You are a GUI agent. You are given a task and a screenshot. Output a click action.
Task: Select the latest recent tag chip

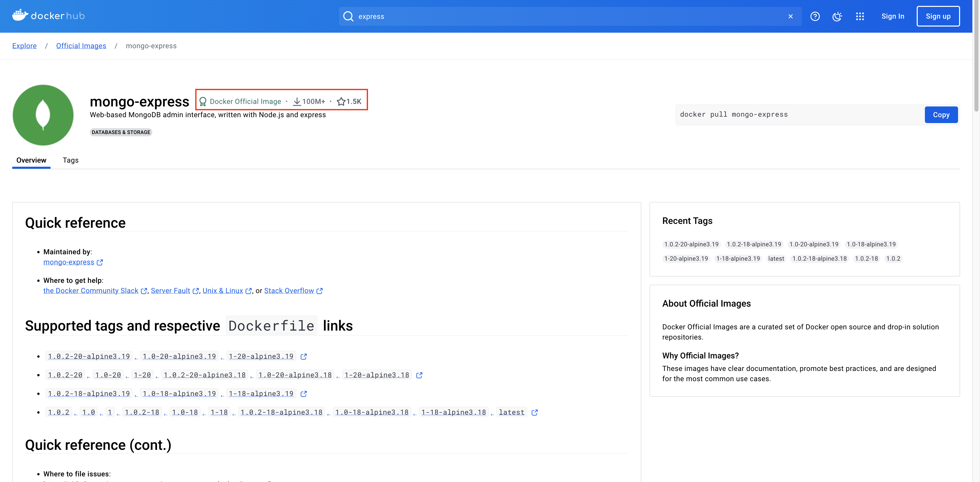(776, 259)
